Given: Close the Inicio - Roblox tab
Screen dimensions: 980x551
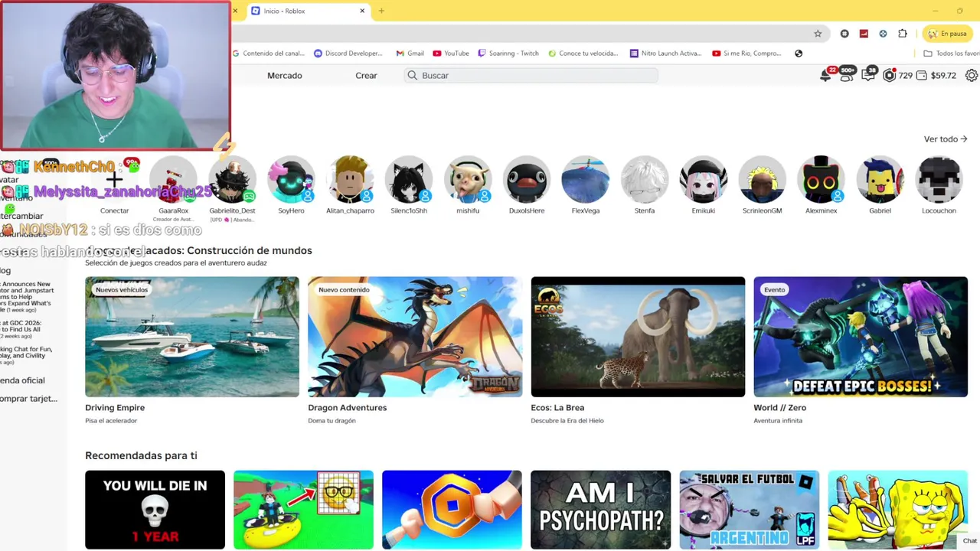Looking at the screenshot, I should coord(362,11).
